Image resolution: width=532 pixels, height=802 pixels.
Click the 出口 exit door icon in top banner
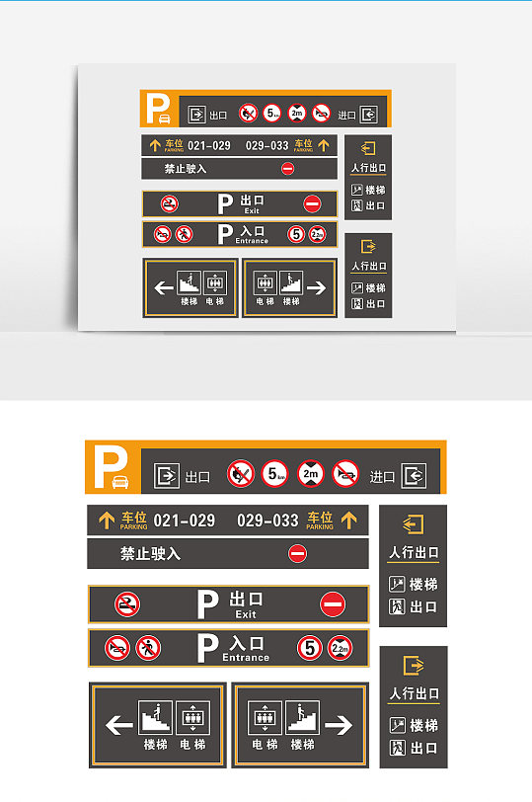point(167,476)
